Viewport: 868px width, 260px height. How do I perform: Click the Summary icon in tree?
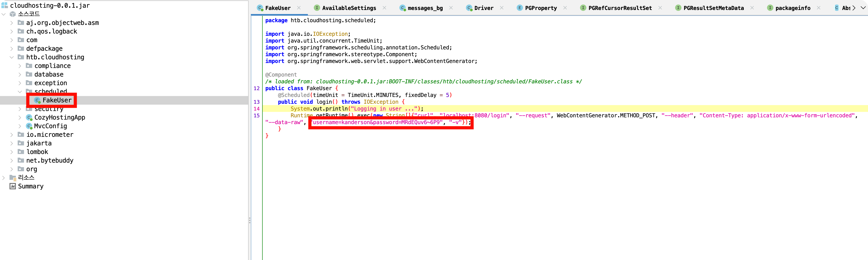pos(12,186)
